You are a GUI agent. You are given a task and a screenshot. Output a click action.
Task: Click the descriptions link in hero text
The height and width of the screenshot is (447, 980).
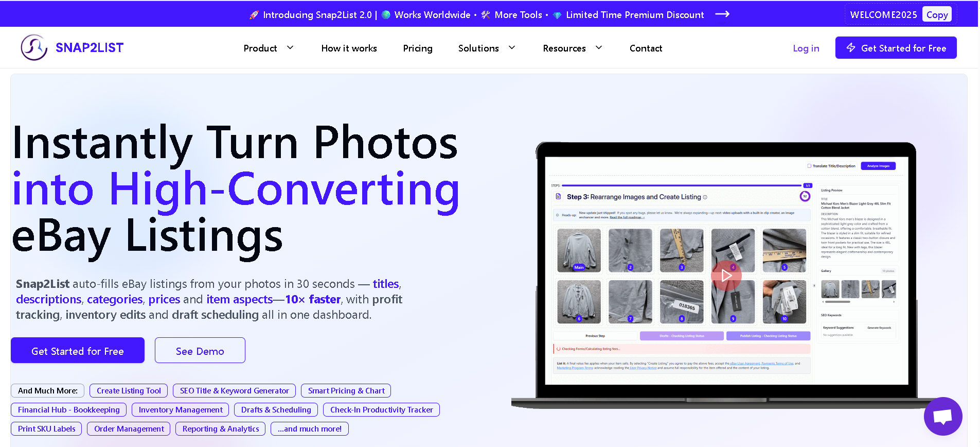click(x=48, y=299)
